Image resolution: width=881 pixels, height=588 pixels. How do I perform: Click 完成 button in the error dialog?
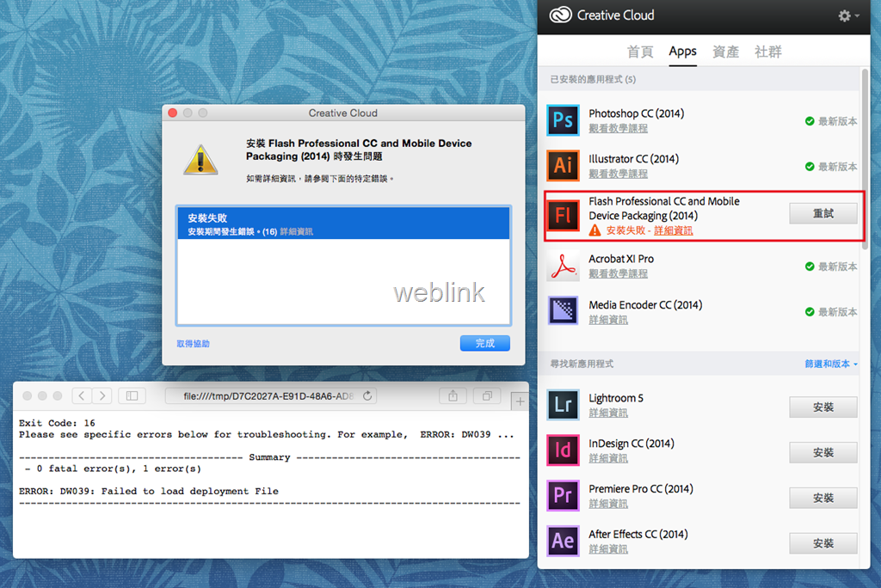[x=485, y=343]
